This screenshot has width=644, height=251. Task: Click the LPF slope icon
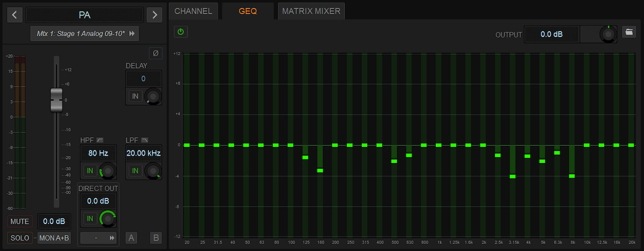[145, 140]
